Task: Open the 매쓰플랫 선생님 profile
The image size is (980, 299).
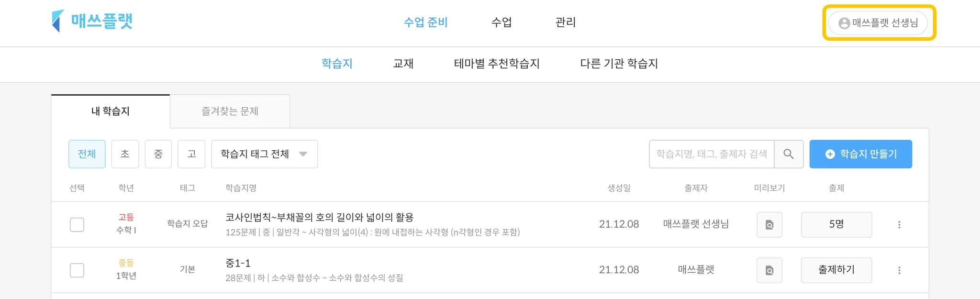Action: tap(879, 23)
